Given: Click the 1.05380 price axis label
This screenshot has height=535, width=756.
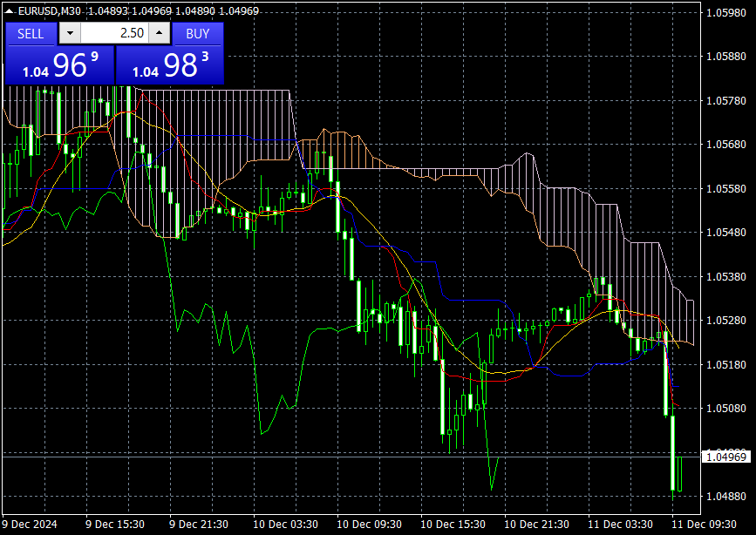Looking at the screenshot, I should point(726,277).
